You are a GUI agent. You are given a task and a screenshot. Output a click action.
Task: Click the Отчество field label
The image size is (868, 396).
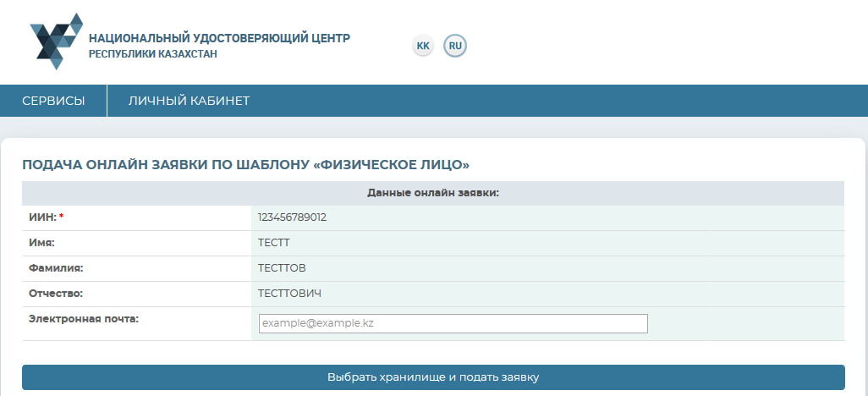pos(56,294)
